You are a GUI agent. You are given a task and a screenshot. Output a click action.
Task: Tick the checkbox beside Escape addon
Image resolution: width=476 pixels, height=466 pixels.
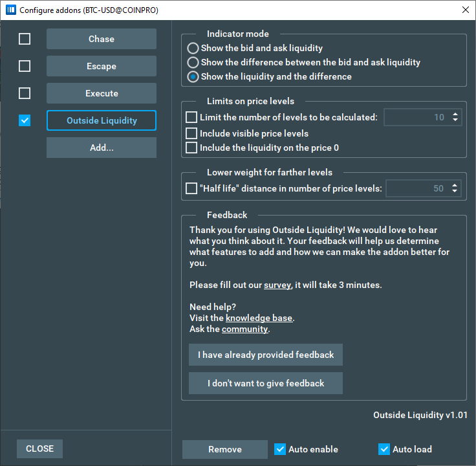coord(25,66)
